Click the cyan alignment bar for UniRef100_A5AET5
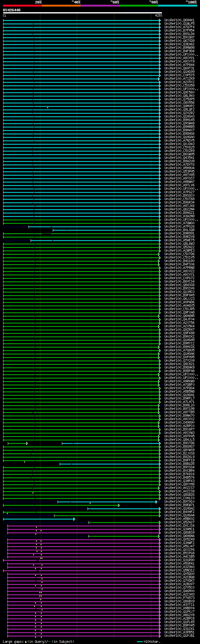This screenshot has height=644, width=200. pyautogui.click(x=96, y=240)
